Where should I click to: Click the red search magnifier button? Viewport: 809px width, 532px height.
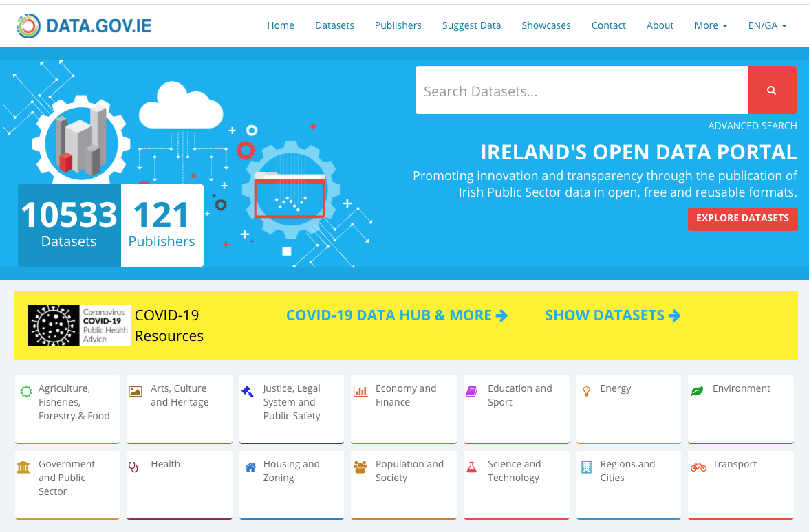click(x=772, y=90)
